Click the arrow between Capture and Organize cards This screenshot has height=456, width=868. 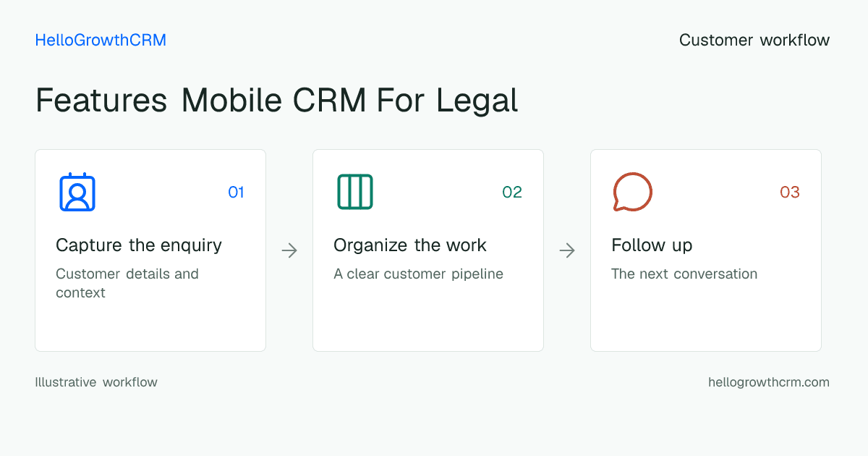click(289, 250)
